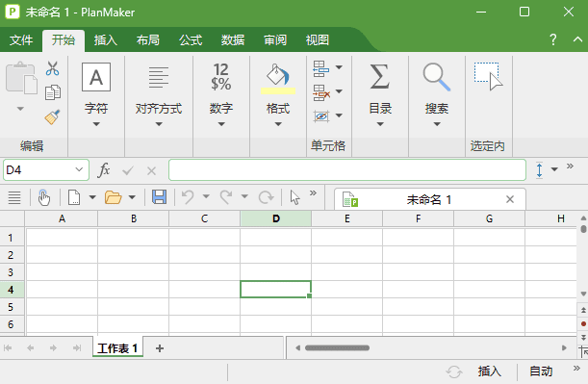Switch to the 布局 ribbon tab
The width and height of the screenshot is (588, 384).
coord(148,39)
